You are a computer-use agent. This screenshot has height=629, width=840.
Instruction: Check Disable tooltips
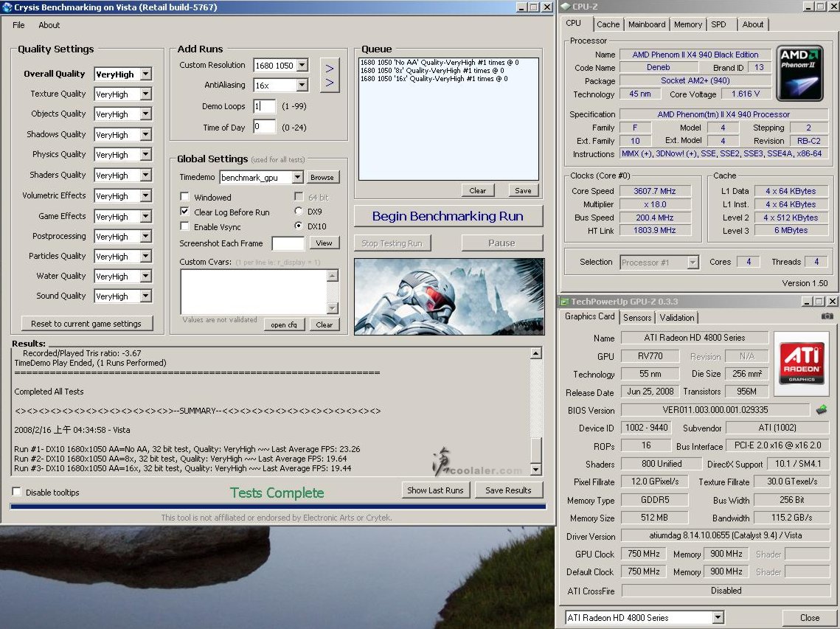click(x=17, y=492)
